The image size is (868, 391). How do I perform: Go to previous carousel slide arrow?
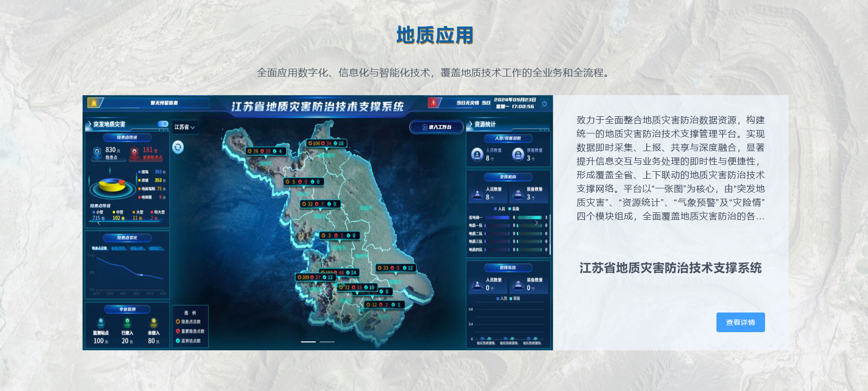pos(99,223)
